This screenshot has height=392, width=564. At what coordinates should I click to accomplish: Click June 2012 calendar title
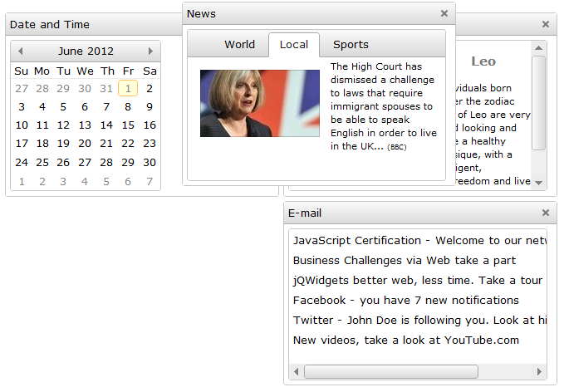click(86, 51)
